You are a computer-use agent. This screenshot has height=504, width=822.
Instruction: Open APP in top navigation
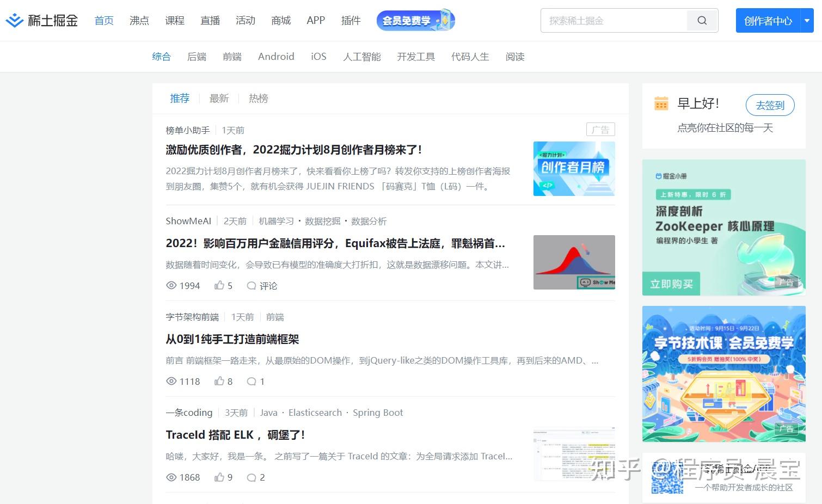(316, 21)
